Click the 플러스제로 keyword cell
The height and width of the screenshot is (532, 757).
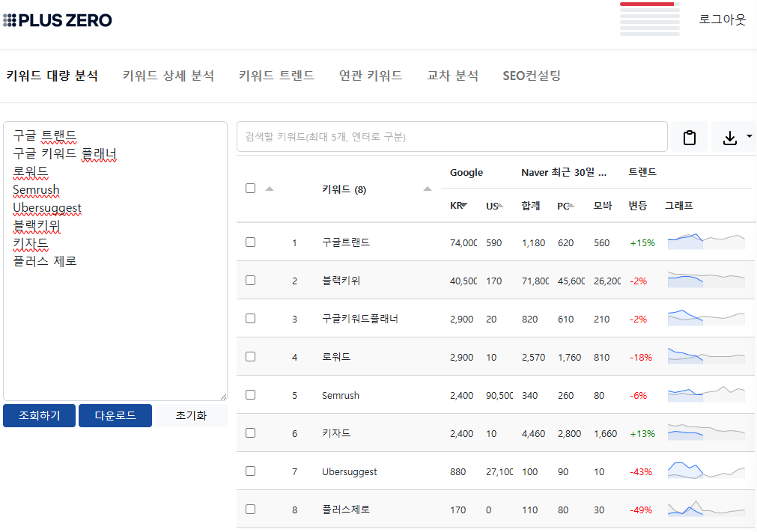(x=346, y=509)
